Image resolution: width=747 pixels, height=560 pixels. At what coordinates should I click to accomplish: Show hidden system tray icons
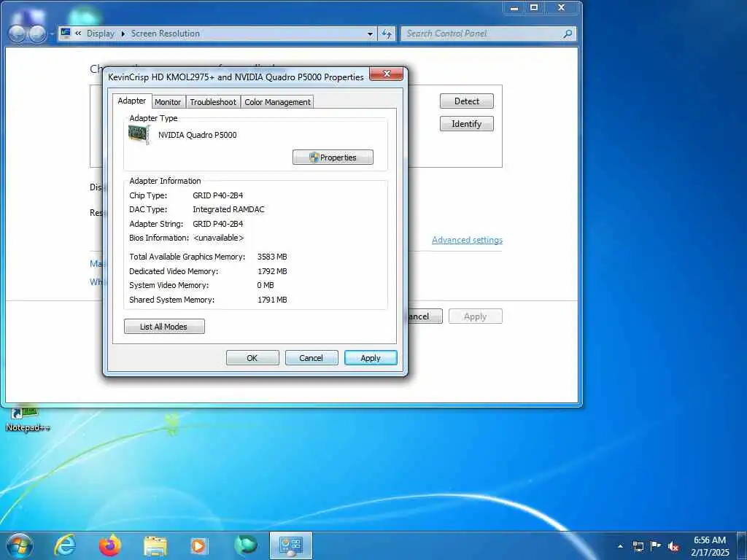click(620, 546)
